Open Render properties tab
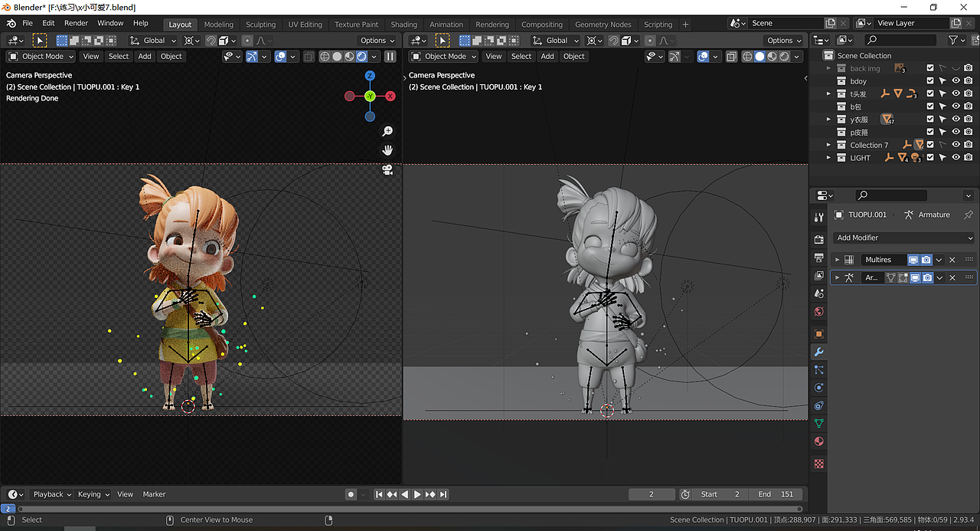Image resolution: width=980 pixels, height=531 pixels. pos(818,238)
